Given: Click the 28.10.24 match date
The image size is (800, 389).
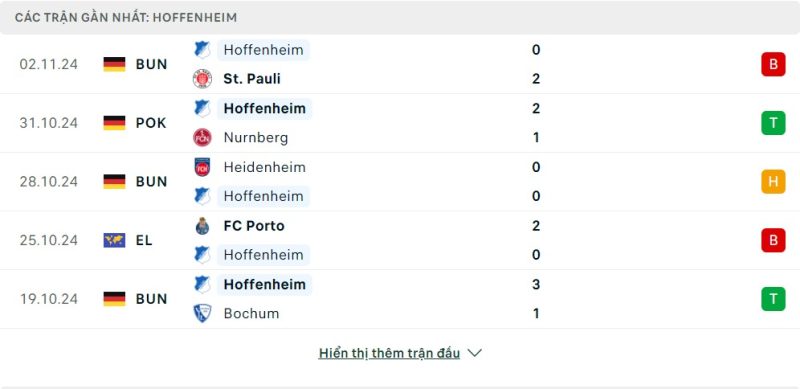Looking at the screenshot, I should tap(49, 182).
